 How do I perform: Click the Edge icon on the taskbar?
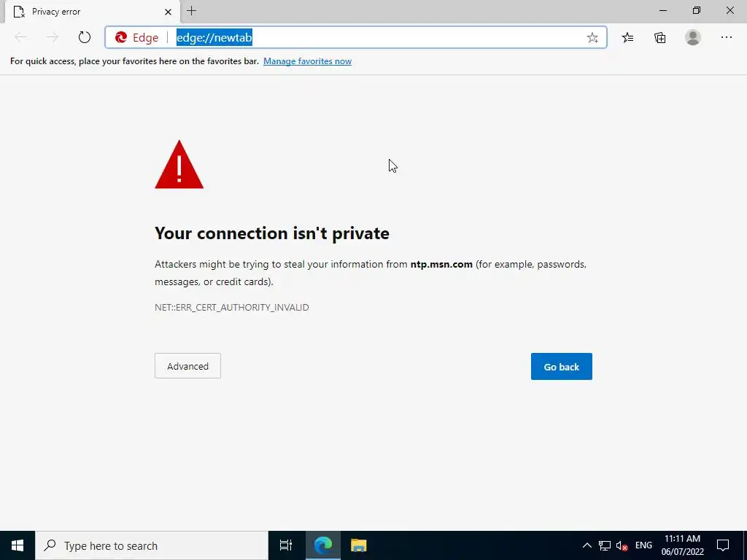point(323,545)
